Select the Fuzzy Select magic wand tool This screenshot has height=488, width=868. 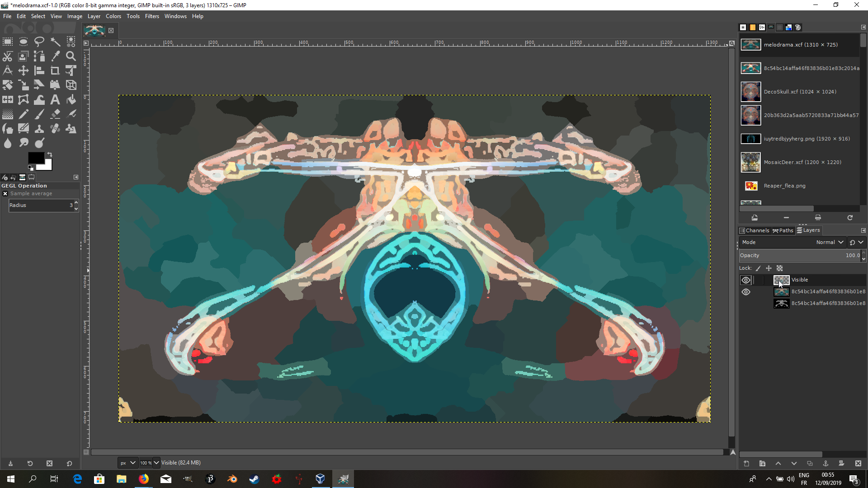tap(55, 42)
